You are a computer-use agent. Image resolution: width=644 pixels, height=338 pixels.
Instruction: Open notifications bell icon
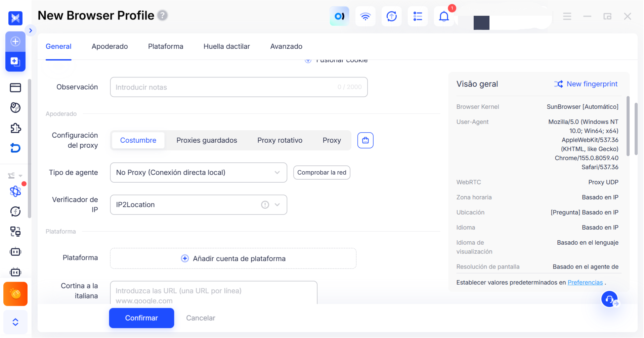[444, 16]
